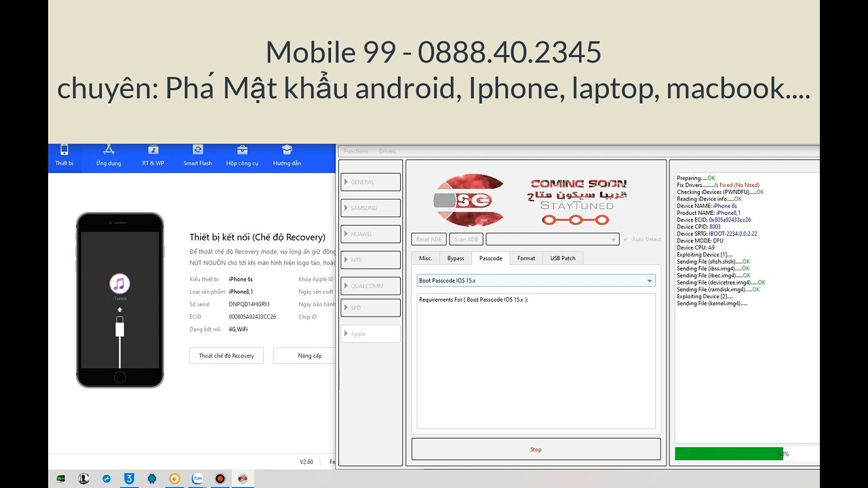This screenshot has width=868, height=488.
Task: Click the '4G,WiFi' connection type value
Action: tap(238, 329)
